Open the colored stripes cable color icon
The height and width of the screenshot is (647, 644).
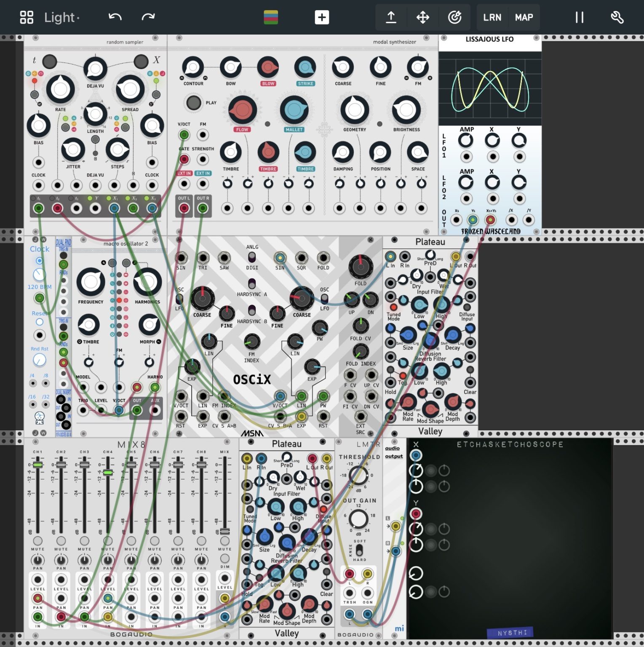271,17
